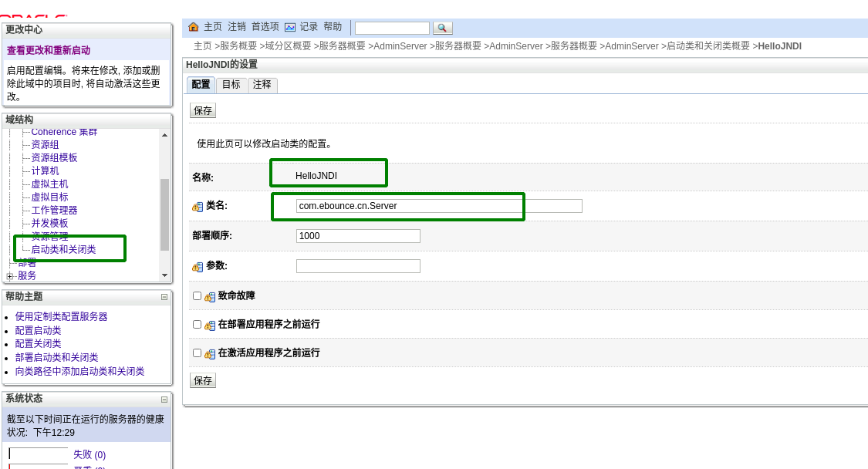Enable the 致命故障 checkbox
Screen dimensions: 868x469
197,295
